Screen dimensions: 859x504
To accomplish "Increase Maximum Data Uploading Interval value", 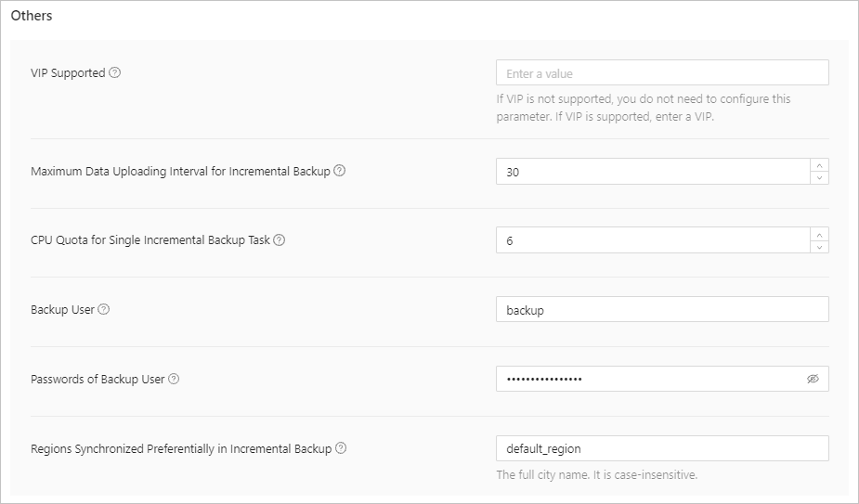I will pos(819,165).
